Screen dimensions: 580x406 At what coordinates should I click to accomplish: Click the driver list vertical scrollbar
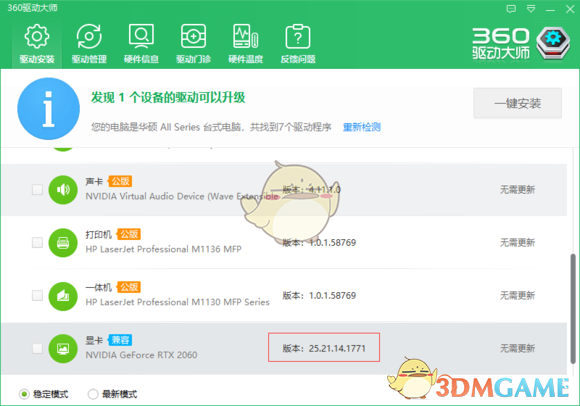pyautogui.click(x=573, y=309)
